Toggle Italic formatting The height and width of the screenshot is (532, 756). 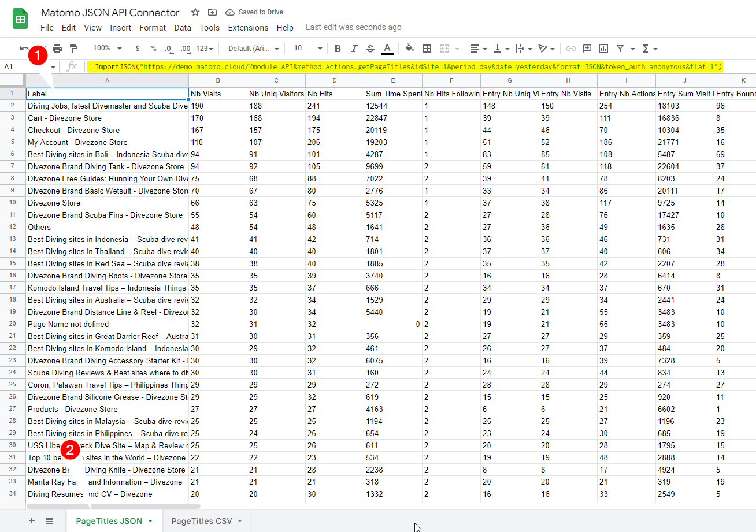click(x=354, y=49)
